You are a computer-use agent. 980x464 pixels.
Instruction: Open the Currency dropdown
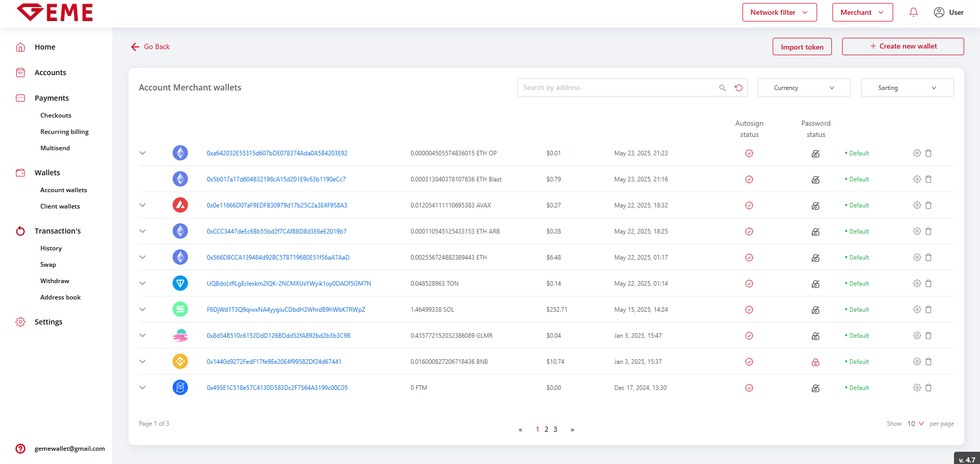[x=804, y=88]
